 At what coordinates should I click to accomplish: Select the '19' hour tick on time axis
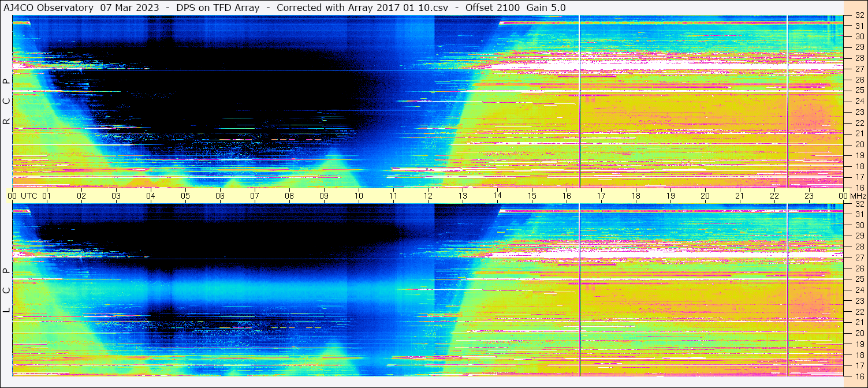(x=670, y=196)
